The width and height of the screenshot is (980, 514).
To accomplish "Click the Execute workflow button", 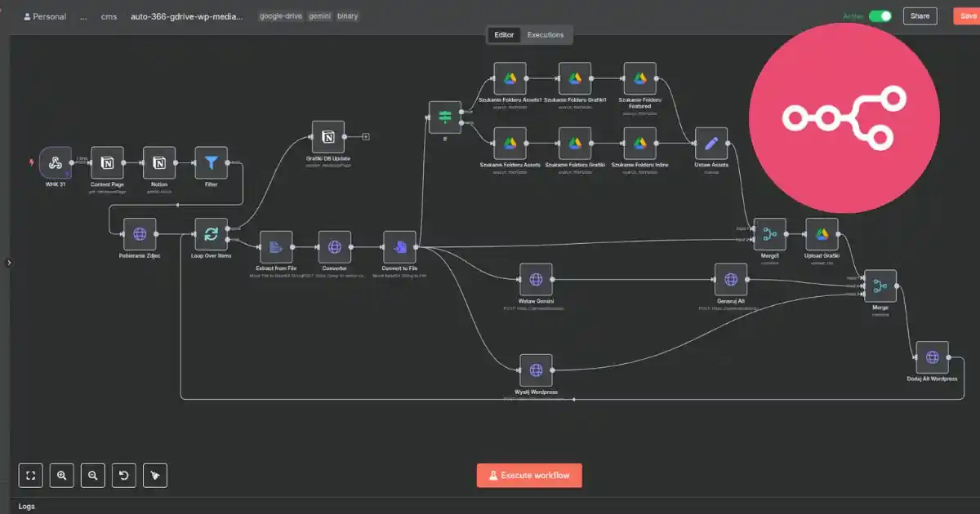I will coord(529,476).
